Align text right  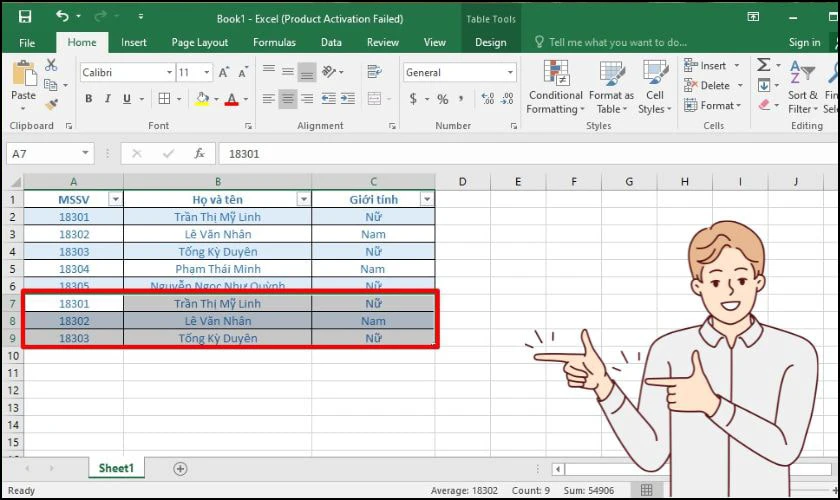coord(307,99)
